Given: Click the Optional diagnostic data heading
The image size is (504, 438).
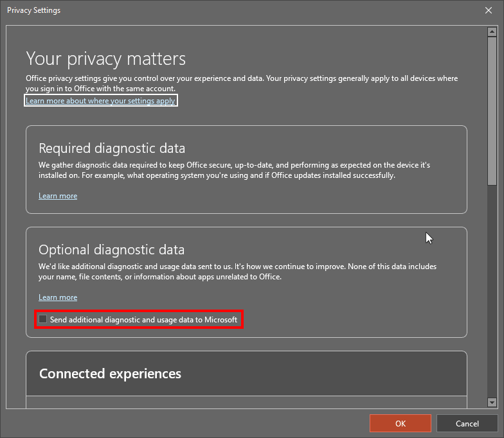Looking at the screenshot, I should (x=112, y=250).
